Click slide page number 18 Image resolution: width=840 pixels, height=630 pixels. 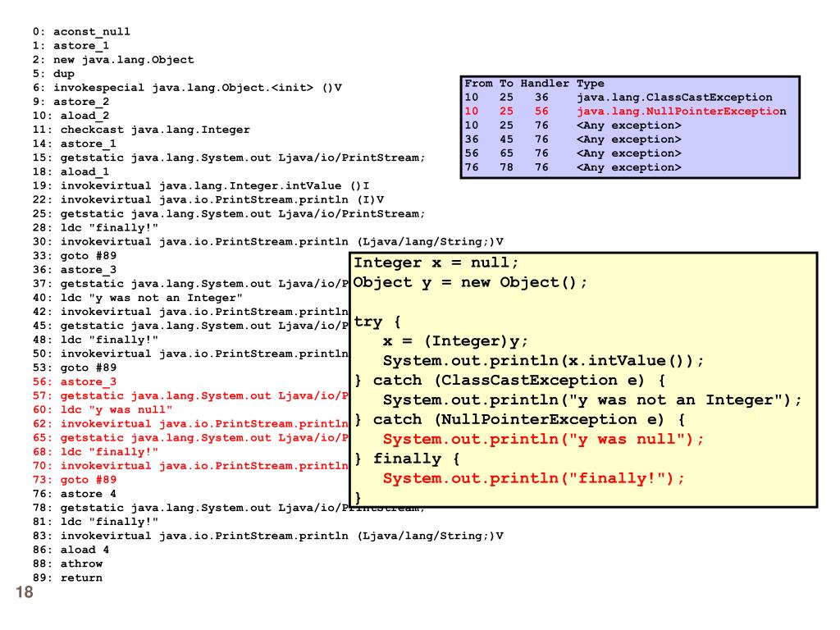(25, 592)
